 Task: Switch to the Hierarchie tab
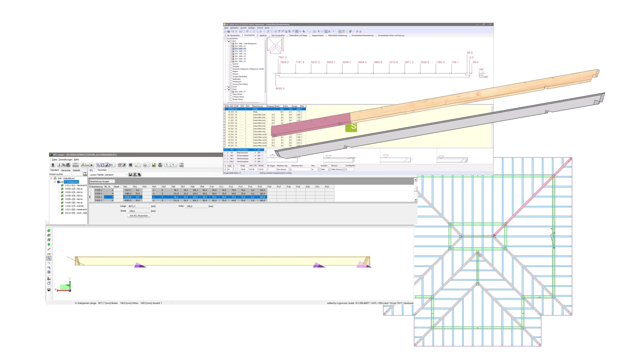coord(66,170)
